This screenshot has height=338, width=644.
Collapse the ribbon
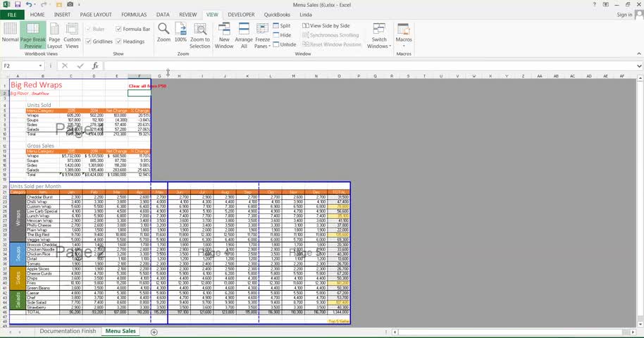coord(638,54)
